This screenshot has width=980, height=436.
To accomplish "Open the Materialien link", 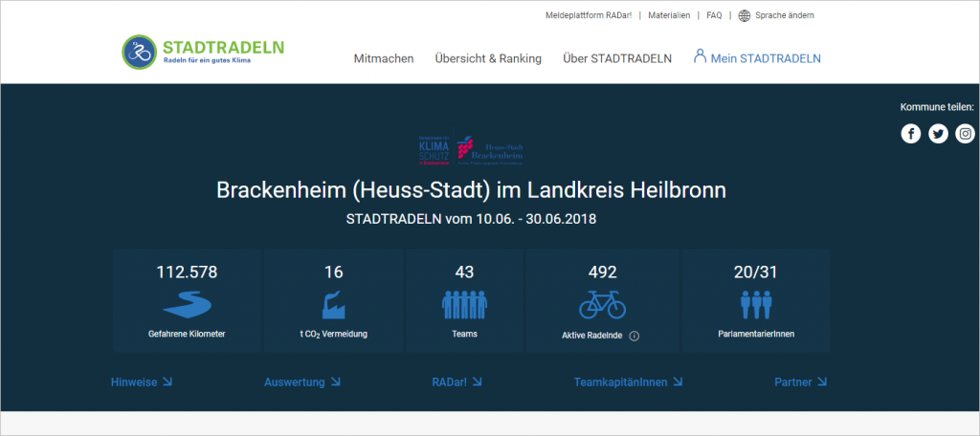I will coord(669,15).
